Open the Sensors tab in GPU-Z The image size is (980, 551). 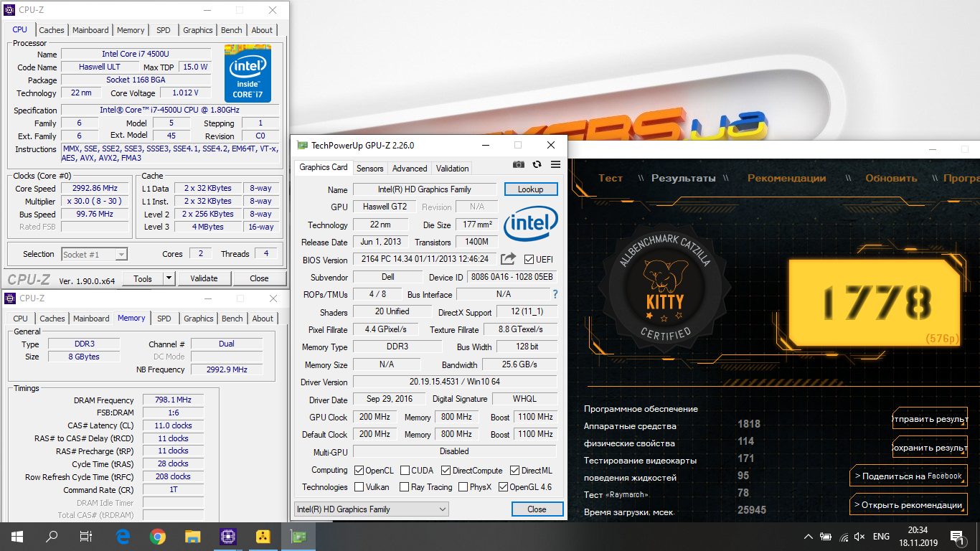370,169
